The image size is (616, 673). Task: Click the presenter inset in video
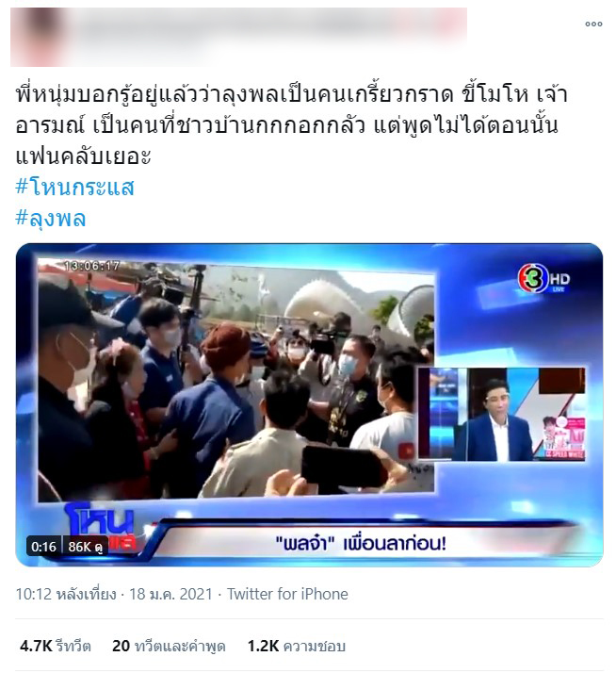502,414
